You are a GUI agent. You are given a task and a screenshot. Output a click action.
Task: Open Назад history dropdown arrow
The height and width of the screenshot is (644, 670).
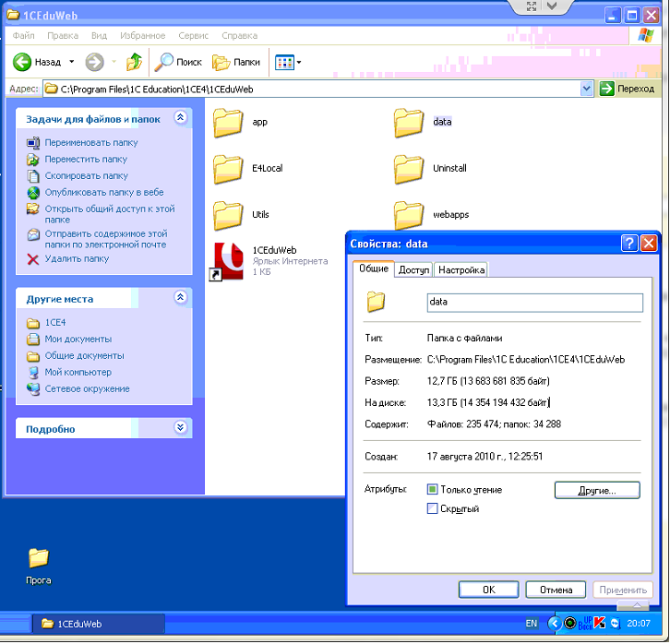click(x=72, y=62)
